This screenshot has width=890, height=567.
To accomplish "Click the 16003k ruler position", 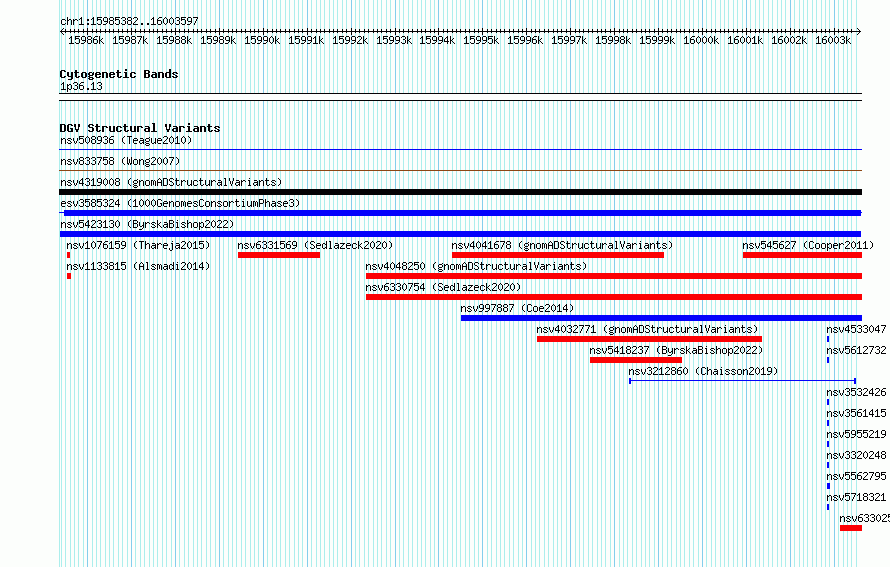I will (833, 40).
